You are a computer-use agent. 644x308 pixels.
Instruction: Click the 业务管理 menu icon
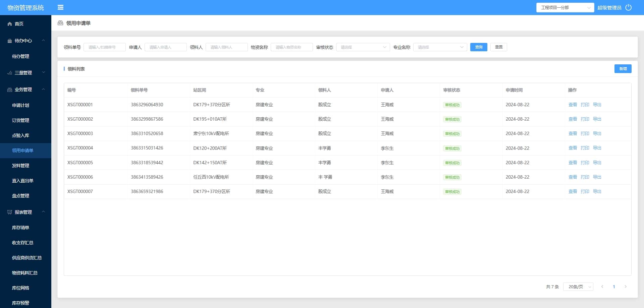tap(10, 89)
